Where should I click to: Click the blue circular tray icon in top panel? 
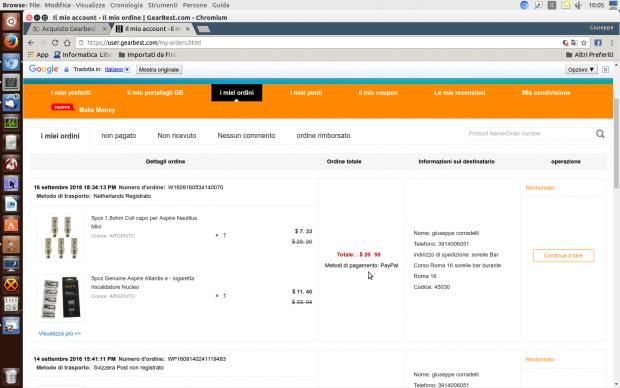tap(524, 5)
